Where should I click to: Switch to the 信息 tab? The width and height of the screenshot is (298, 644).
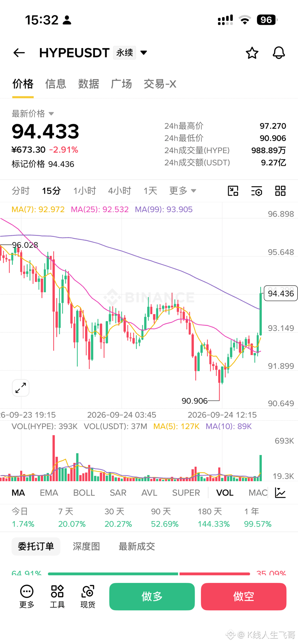pyautogui.click(x=56, y=84)
